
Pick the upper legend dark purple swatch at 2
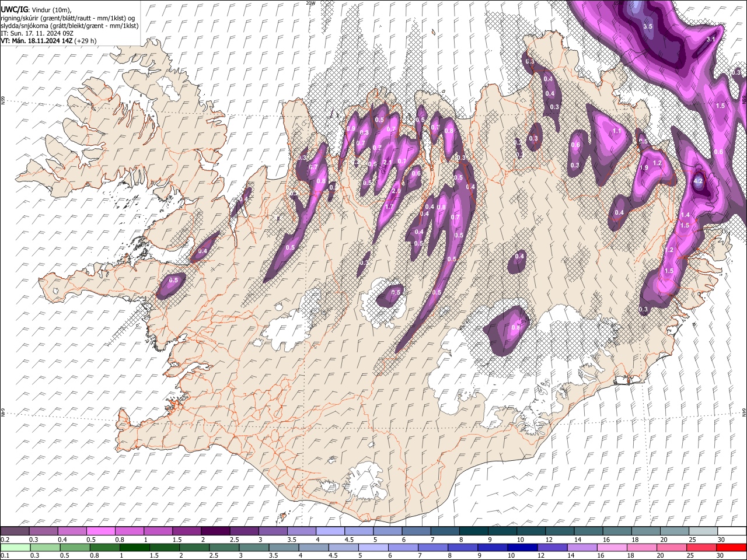(x=215, y=531)
